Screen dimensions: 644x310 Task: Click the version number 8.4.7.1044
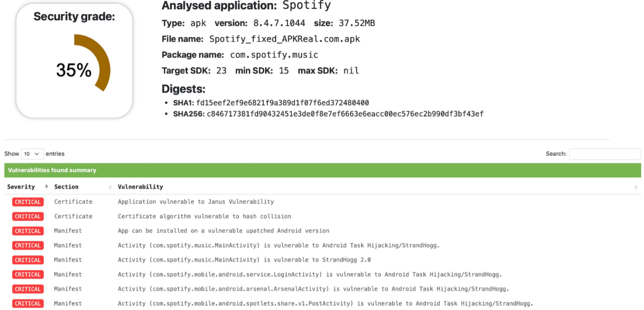[279, 23]
